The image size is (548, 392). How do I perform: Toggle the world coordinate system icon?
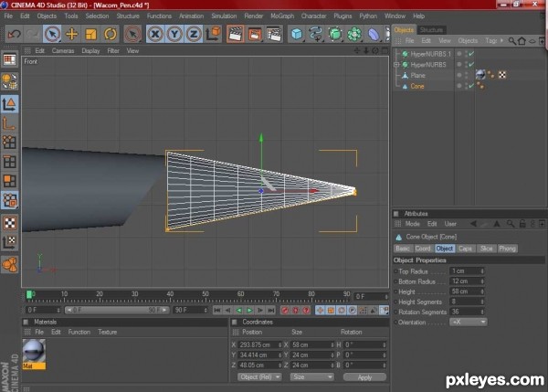(x=213, y=34)
